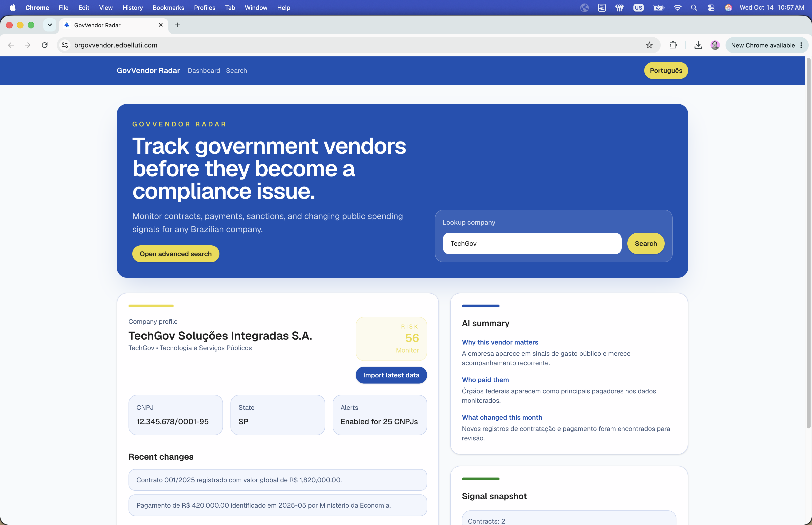Viewport: 812px width, 525px height.
Task: Click the yellow Search button
Action: pos(646,243)
